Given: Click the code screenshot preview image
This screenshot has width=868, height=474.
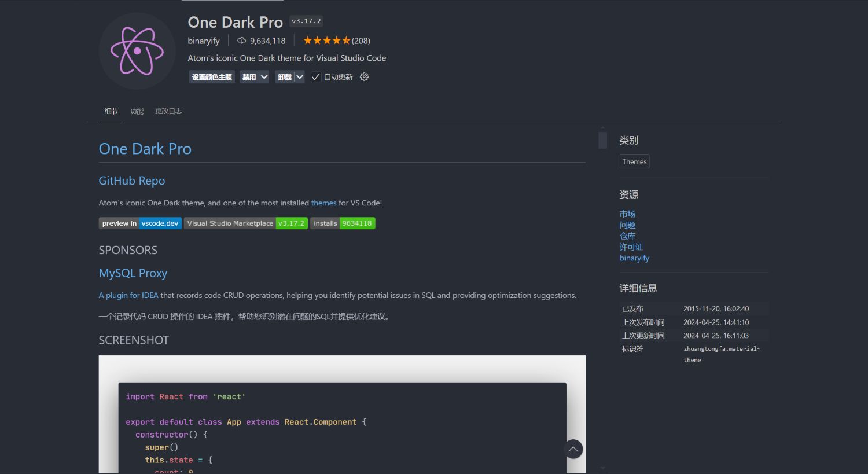Looking at the screenshot, I should 342,414.
